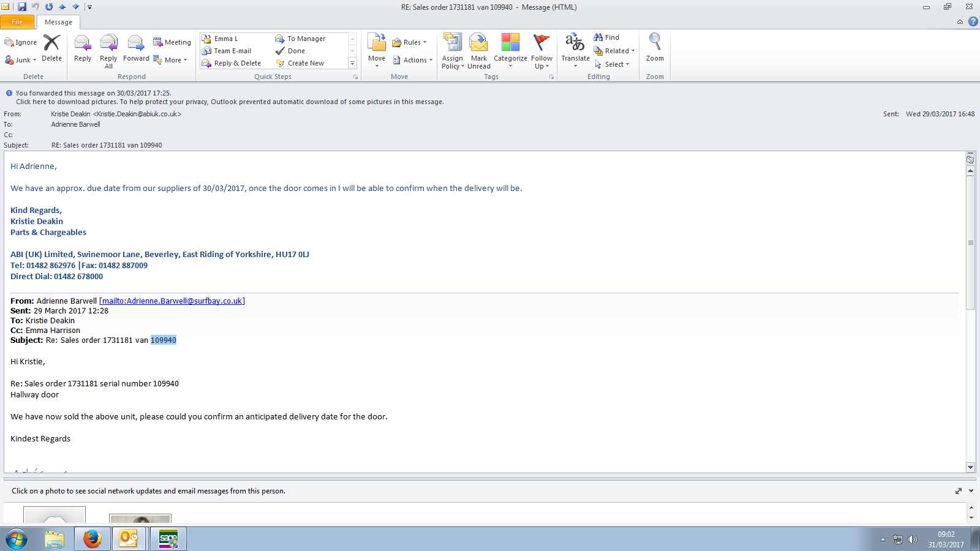980x551 pixels.
Task: Go to previous item using up arrow
Action: pyautogui.click(x=62, y=7)
